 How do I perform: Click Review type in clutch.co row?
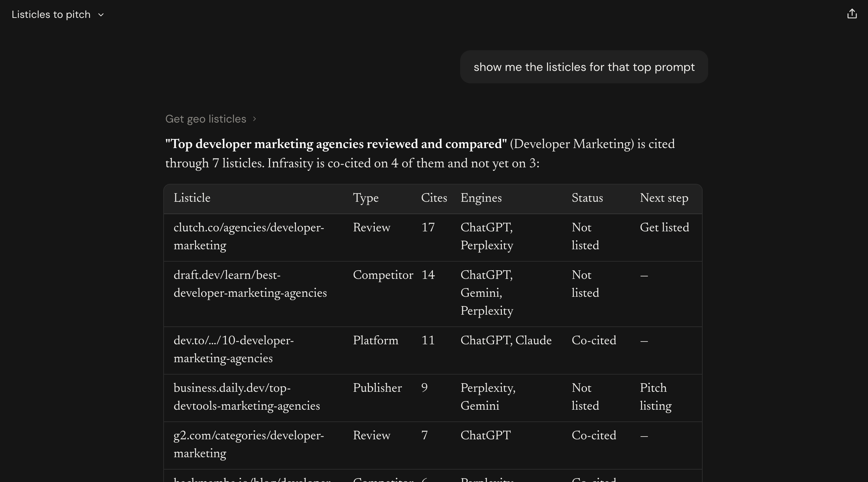coord(371,227)
